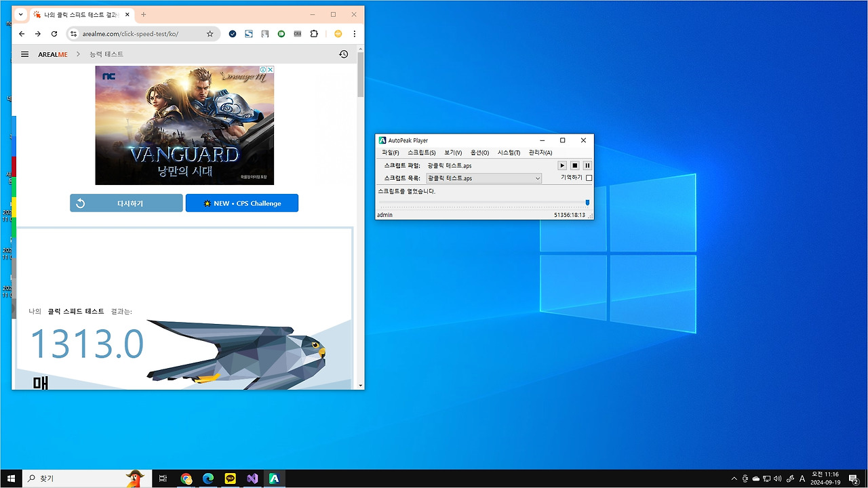Play the script in AutoPeak Player
The width and height of the screenshot is (868, 488).
click(x=562, y=165)
